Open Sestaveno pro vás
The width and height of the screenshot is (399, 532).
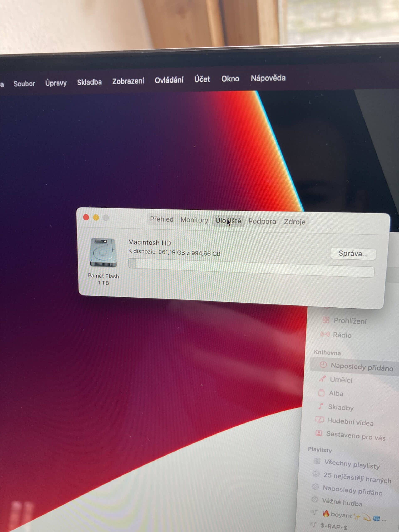point(356,436)
